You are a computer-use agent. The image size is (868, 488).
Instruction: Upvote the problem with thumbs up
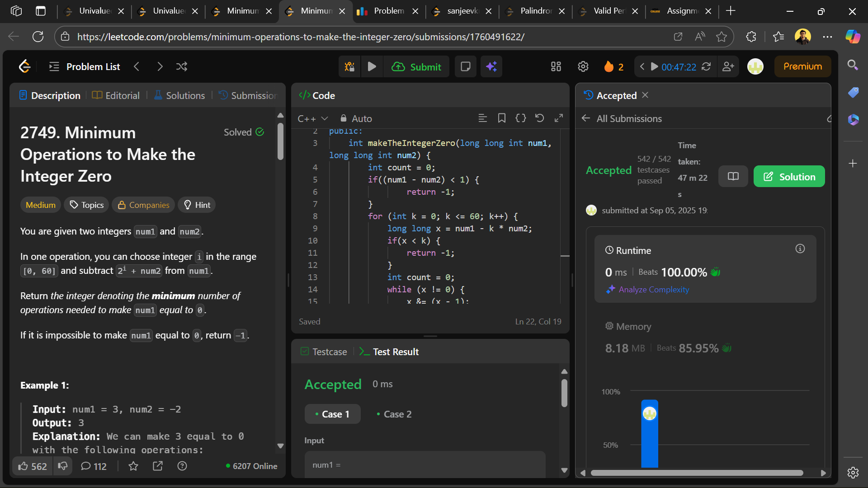pyautogui.click(x=32, y=466)
